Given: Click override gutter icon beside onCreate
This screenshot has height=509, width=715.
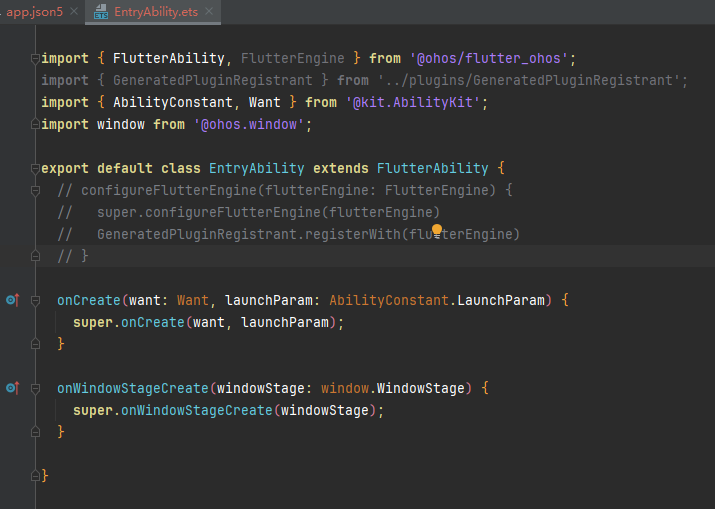Looking at the screenshot, I should point(13,300).
